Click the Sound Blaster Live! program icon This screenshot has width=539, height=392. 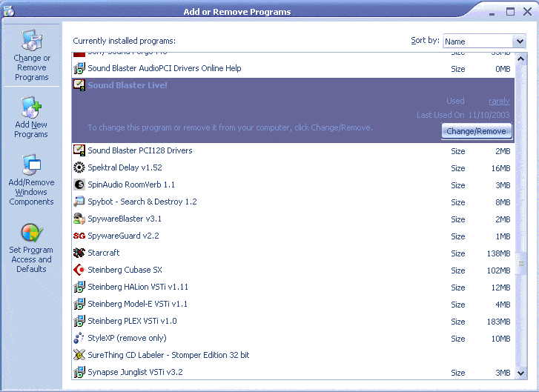[x=79, y=85]
